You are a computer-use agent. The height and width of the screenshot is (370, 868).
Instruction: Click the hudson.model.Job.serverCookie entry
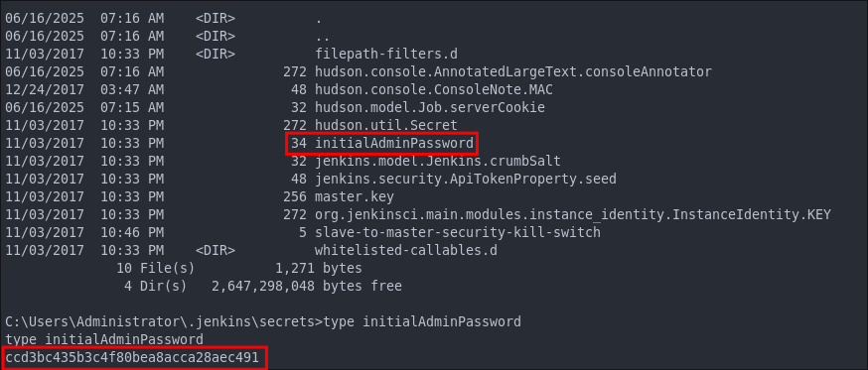tap(430, 107)
